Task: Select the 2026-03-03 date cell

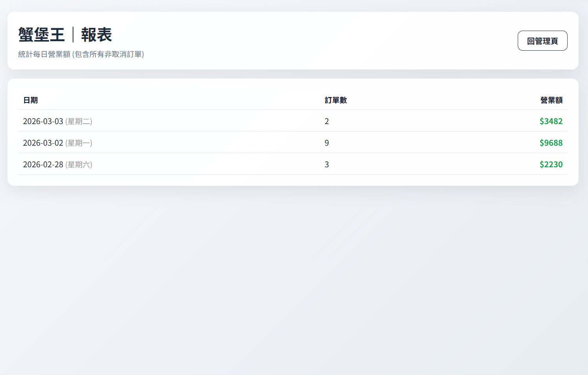Action: click(43, 121)
